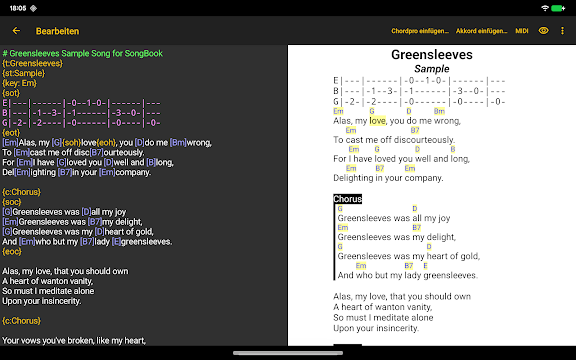This screenshot has width=576, height=360.
Task: Click editor line '[G]Greensleeves was my [D]heart of gold'
Action: click(x=78, y=232)
